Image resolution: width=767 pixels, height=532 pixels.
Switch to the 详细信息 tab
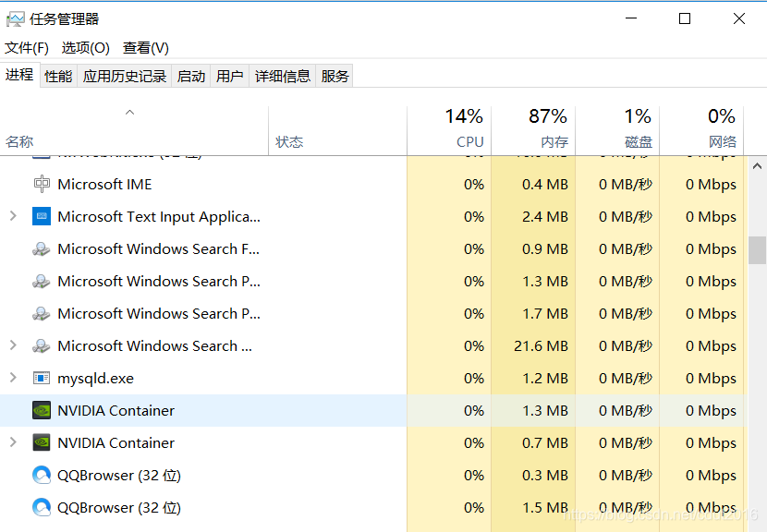coord(282,77)
